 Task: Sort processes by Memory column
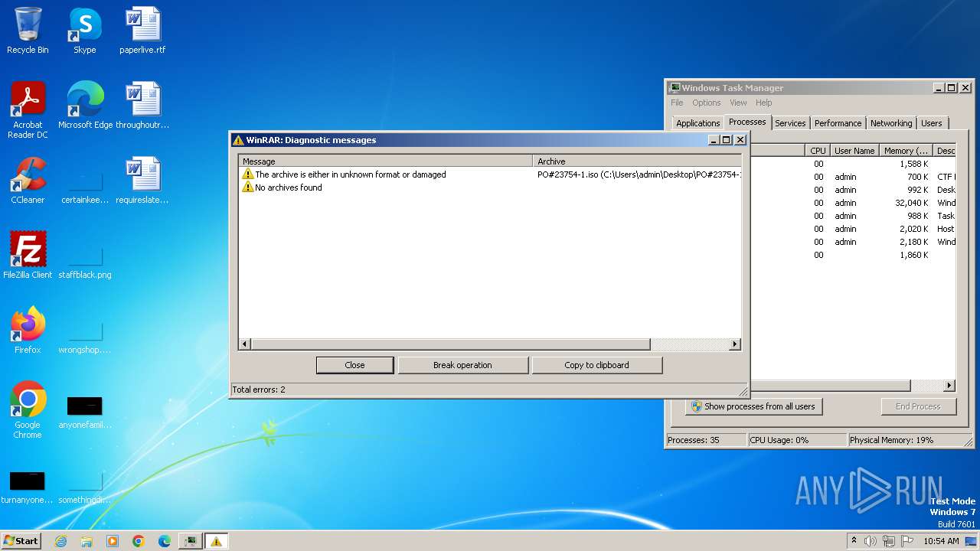[x=906, y=151]
